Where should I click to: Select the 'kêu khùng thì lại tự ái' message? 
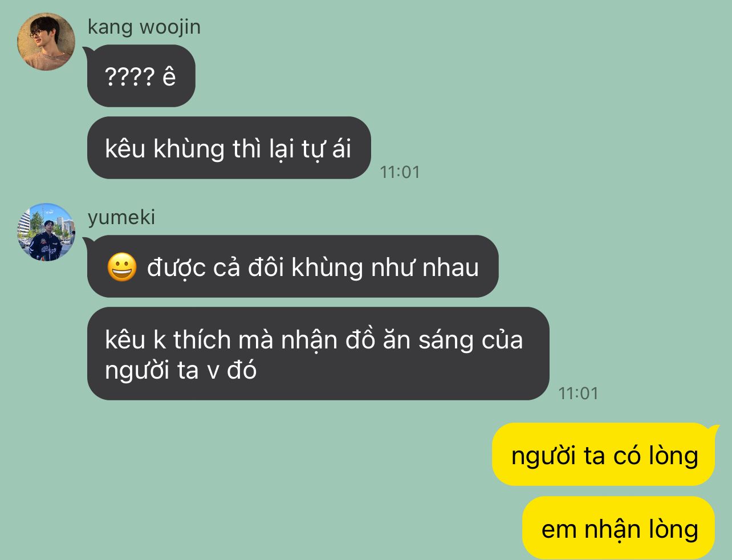coord(229,148)
